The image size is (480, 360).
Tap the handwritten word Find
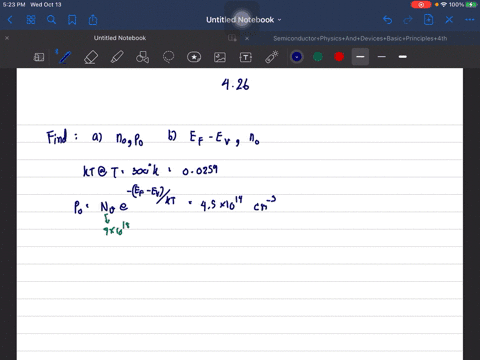click(x=57, y=137)
